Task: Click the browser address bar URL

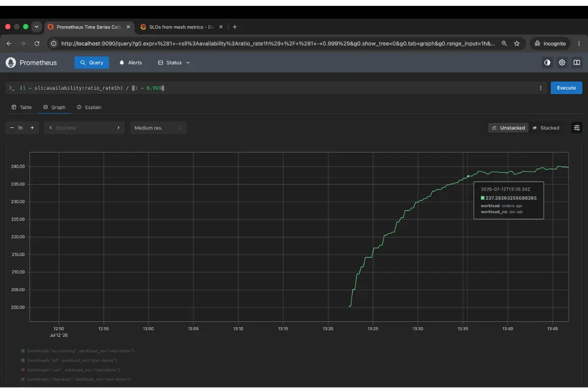Action: [278, 44]
